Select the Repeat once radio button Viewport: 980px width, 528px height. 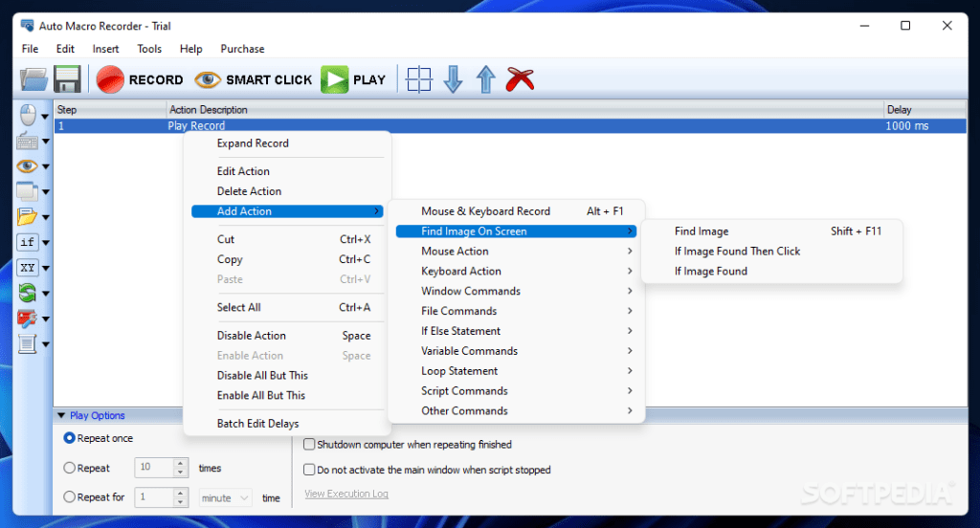[x=69, y=438]
